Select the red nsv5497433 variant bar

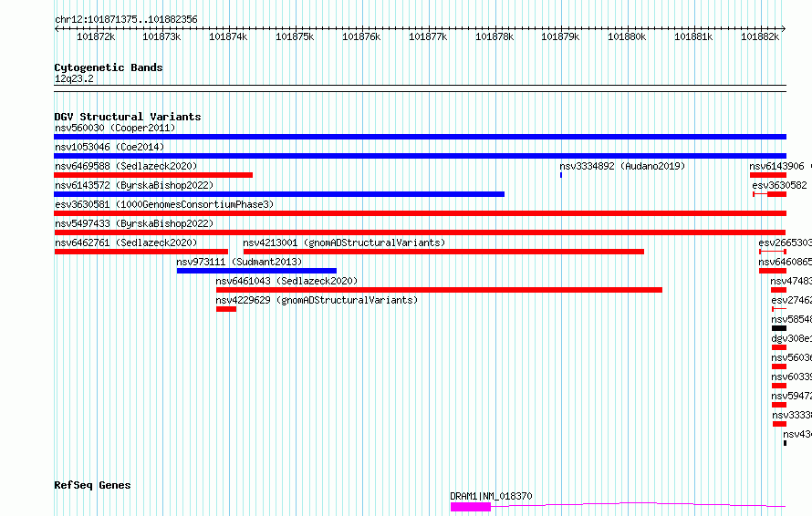(x=420, y=232)
